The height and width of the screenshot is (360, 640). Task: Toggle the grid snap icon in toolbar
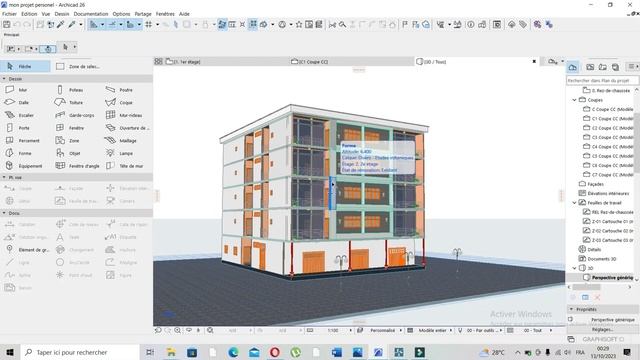149,24
